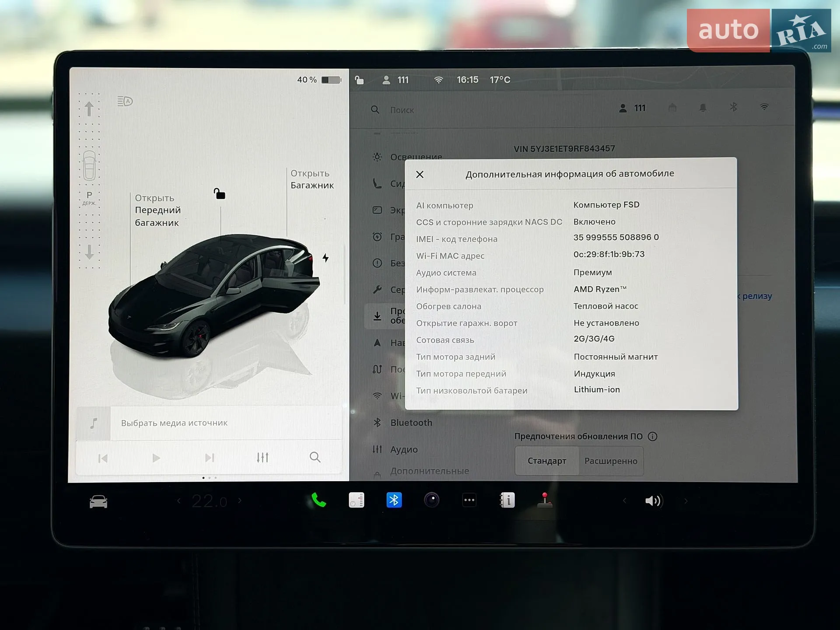Tap the lock icon in status bar
Viewport: 840px width, 630px height.
click(359, 80)
